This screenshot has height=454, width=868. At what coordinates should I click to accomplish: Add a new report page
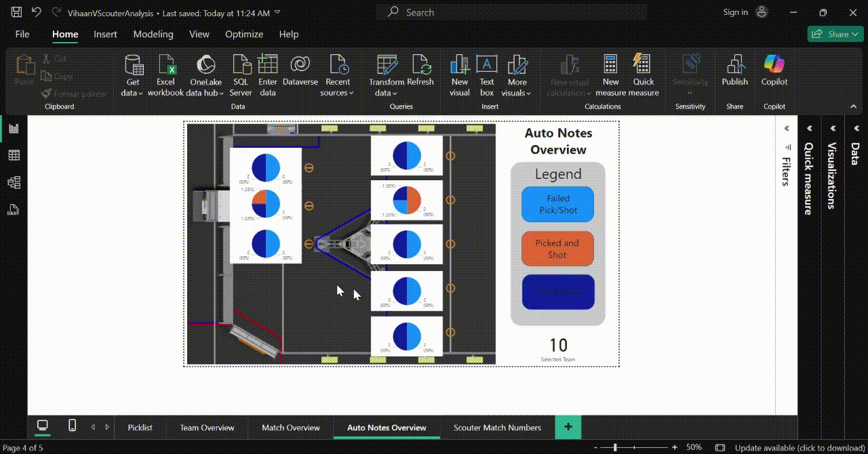point(568,427)
